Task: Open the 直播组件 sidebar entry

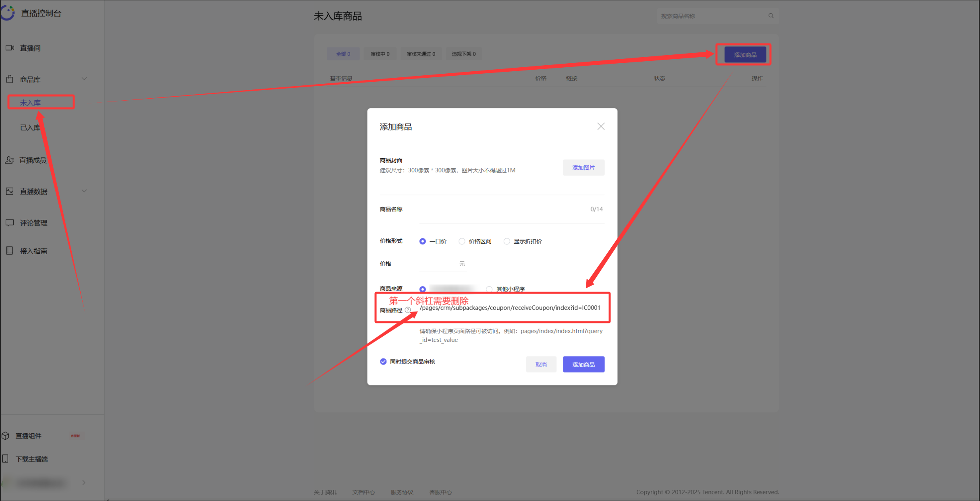Action: tap(28, 435)
